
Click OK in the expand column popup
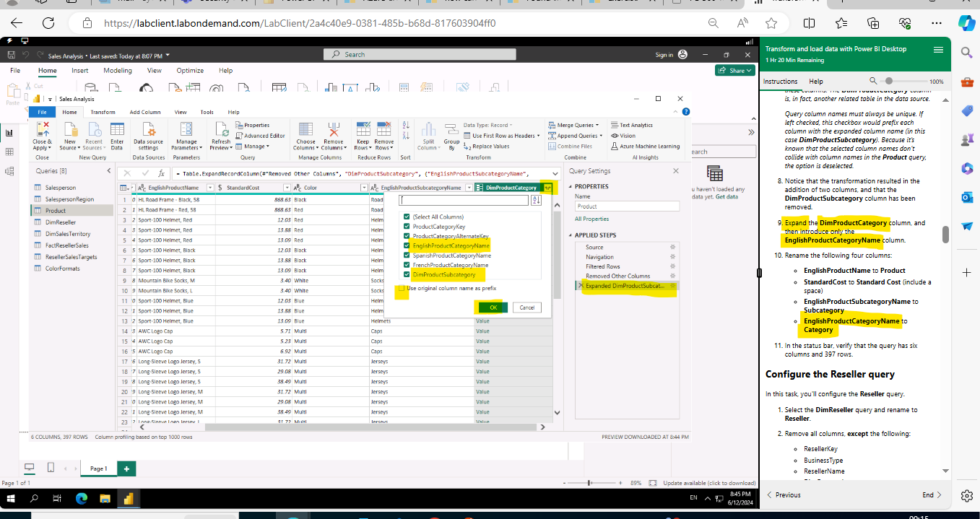click(x=493, y=308)
